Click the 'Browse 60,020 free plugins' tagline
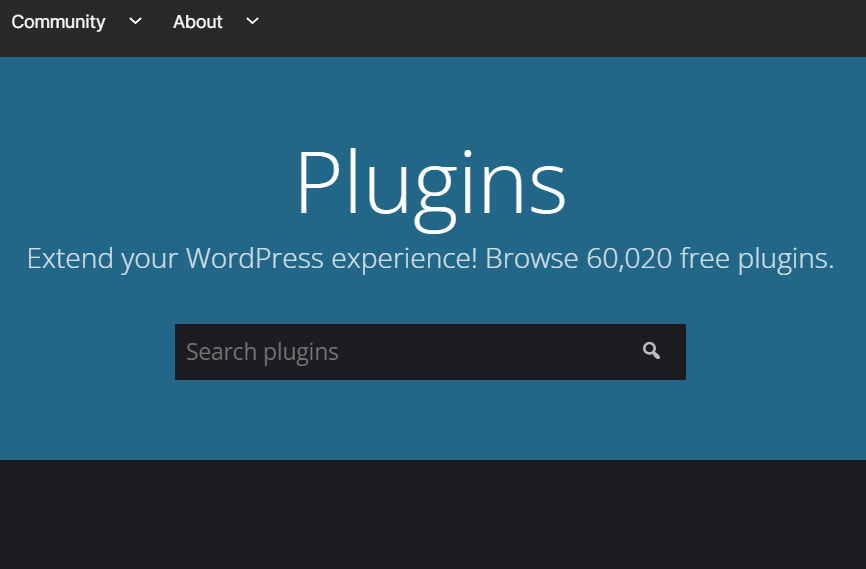 pos(659,259)
